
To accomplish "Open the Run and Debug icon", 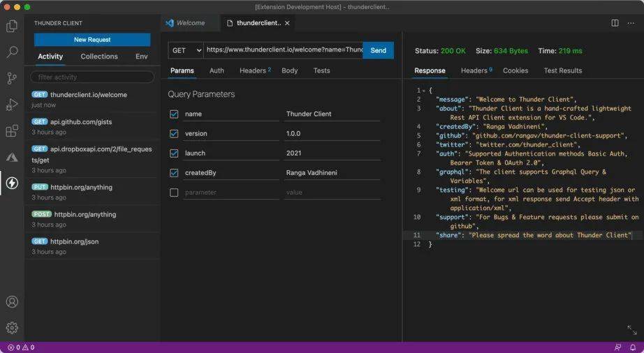I will coord(12,105).
